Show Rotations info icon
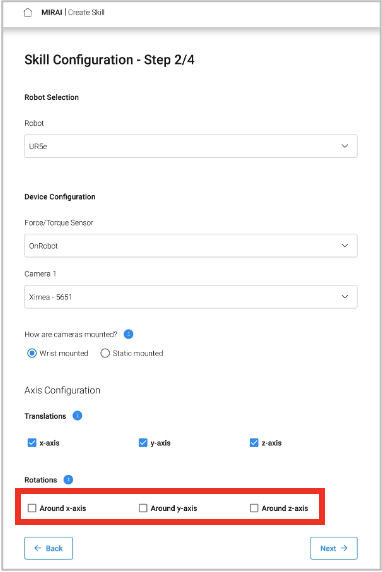The height and width of the screenshot is (572, 382). [x=68, y=480]
